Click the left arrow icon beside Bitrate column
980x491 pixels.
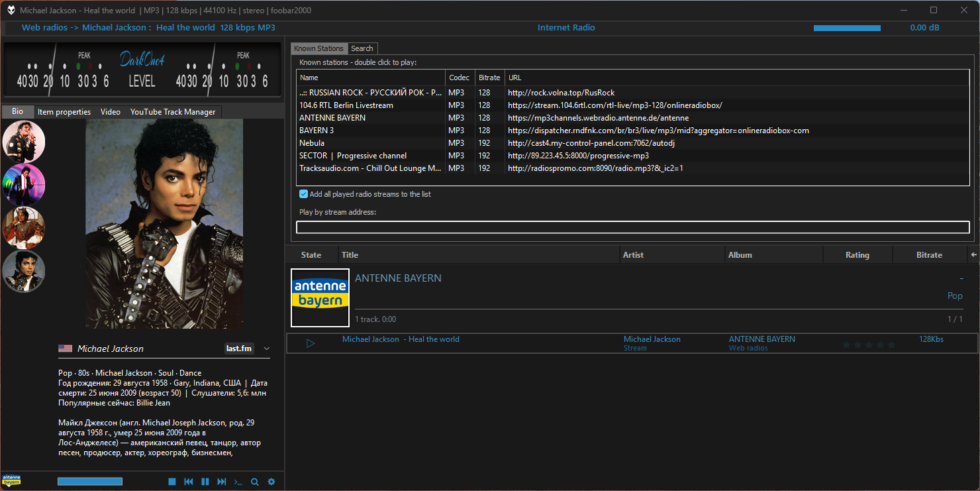pos(973,254)
